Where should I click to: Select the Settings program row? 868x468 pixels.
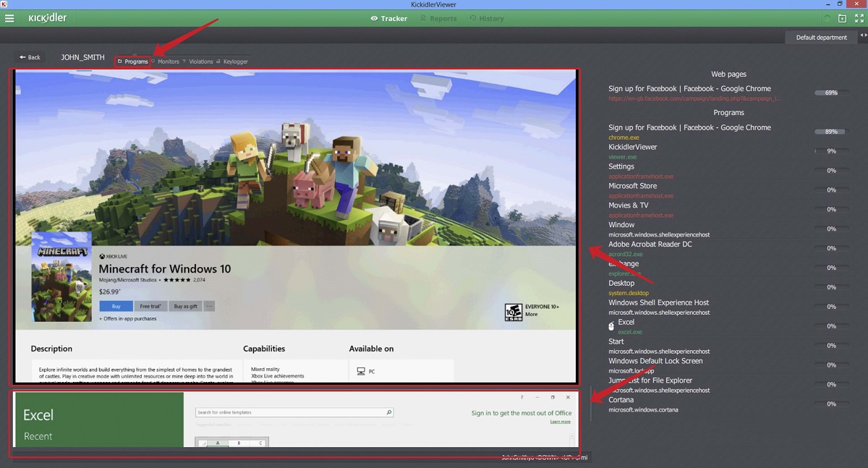(728, 171)
